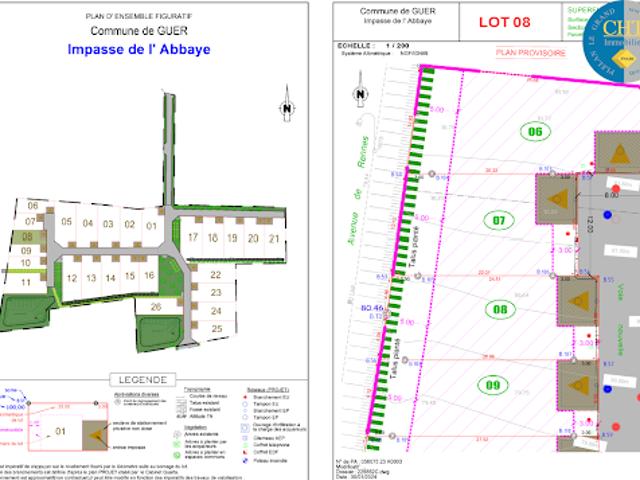Click the north arrow on the LOT 08 plan
640x480 pixels.
[x=360, y=90]
